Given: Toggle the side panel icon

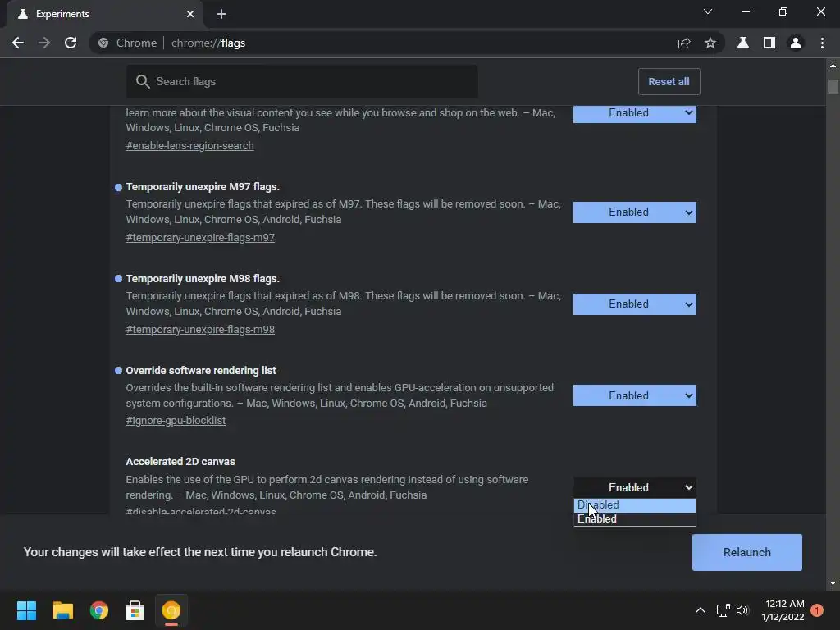Looking at the screenshot, I should click(x=769, y=43).
